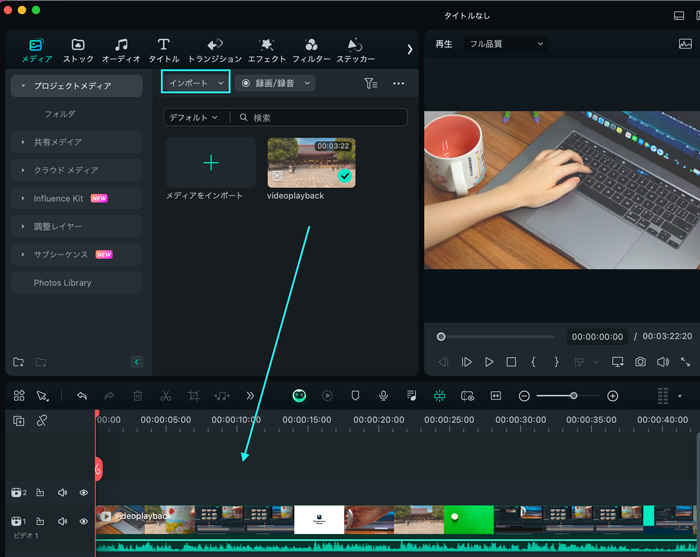Expand more timeline tools chevrons
Viewport: 700px width, 557px height.
[250, 395]
